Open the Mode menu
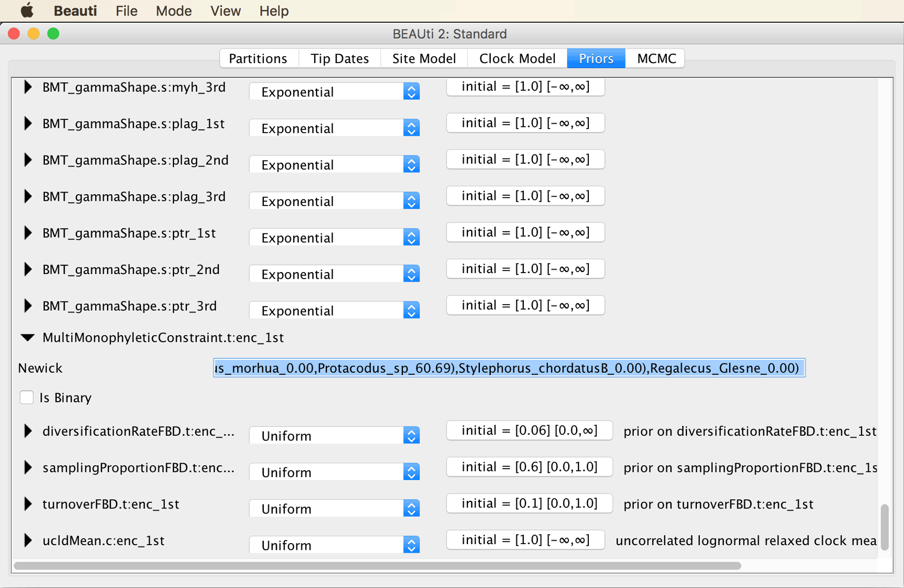Screen dimensions: 904x588 (174, 11)
